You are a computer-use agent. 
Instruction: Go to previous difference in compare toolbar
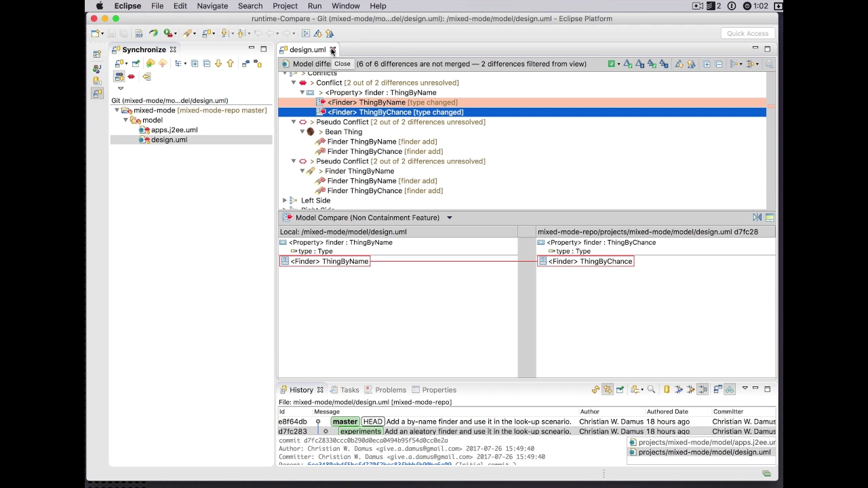pos(691,64)
